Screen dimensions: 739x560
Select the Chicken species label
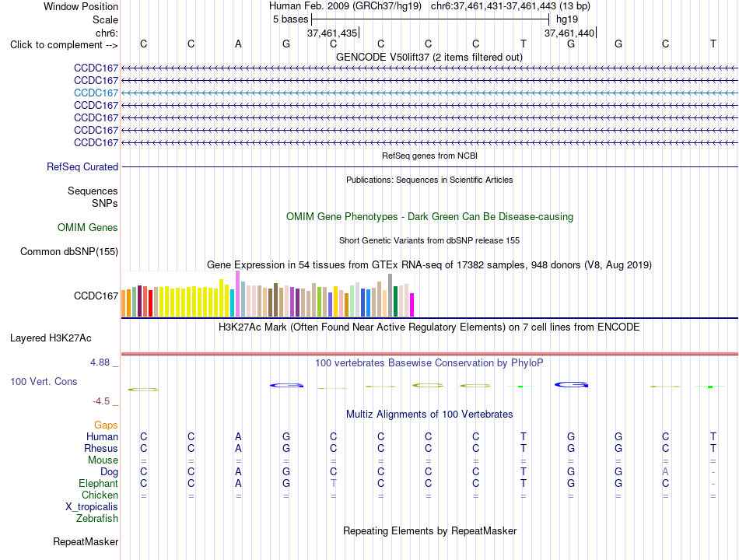click(x=100, y=495)
